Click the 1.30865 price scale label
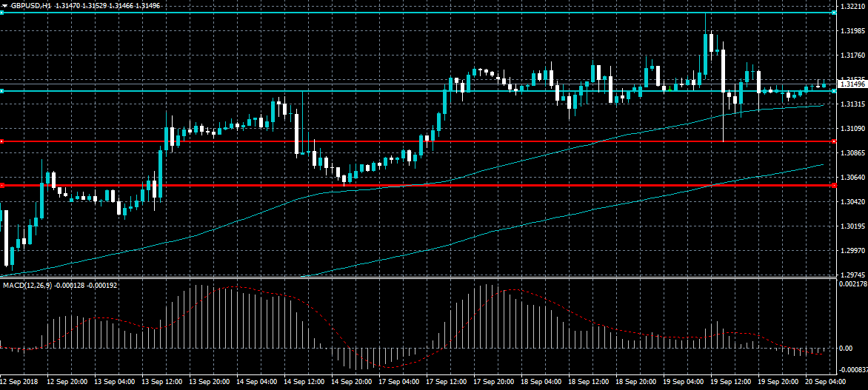 (x=852, y=152)
